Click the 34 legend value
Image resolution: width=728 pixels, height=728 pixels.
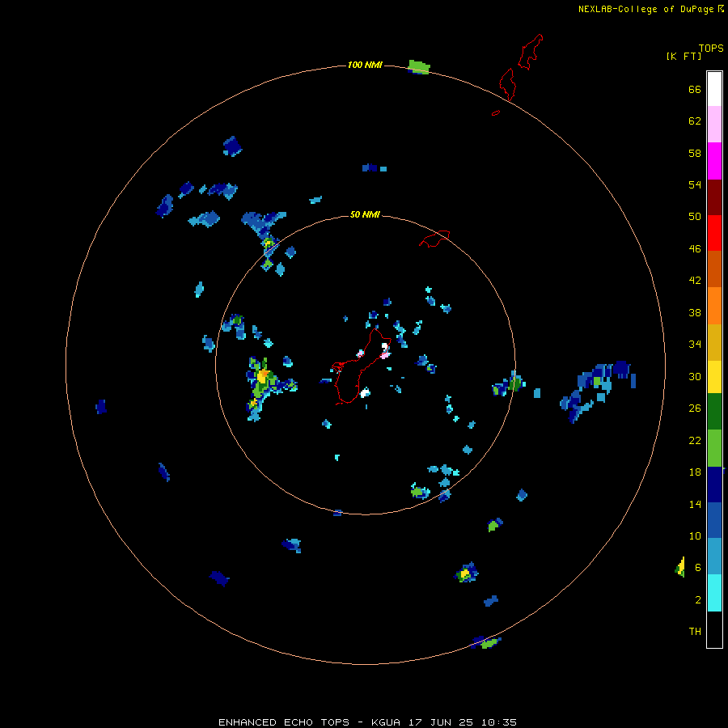pos(695,345)
